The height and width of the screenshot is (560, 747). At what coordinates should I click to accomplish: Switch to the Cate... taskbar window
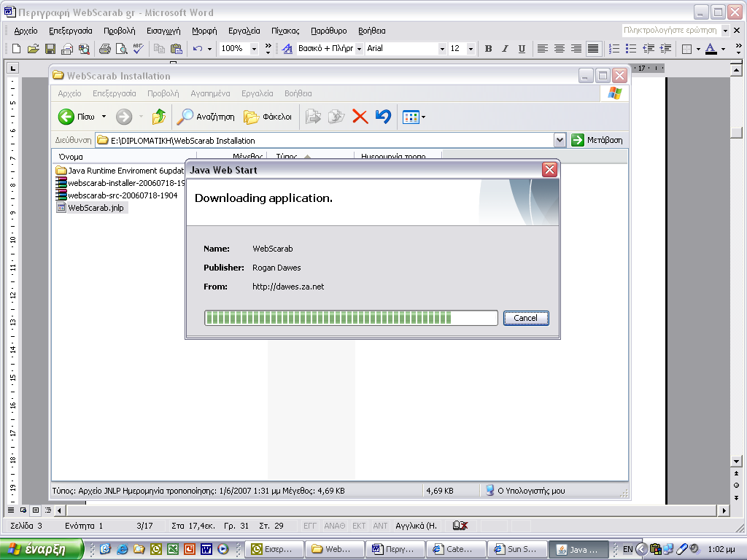click(x=456, y=549)
